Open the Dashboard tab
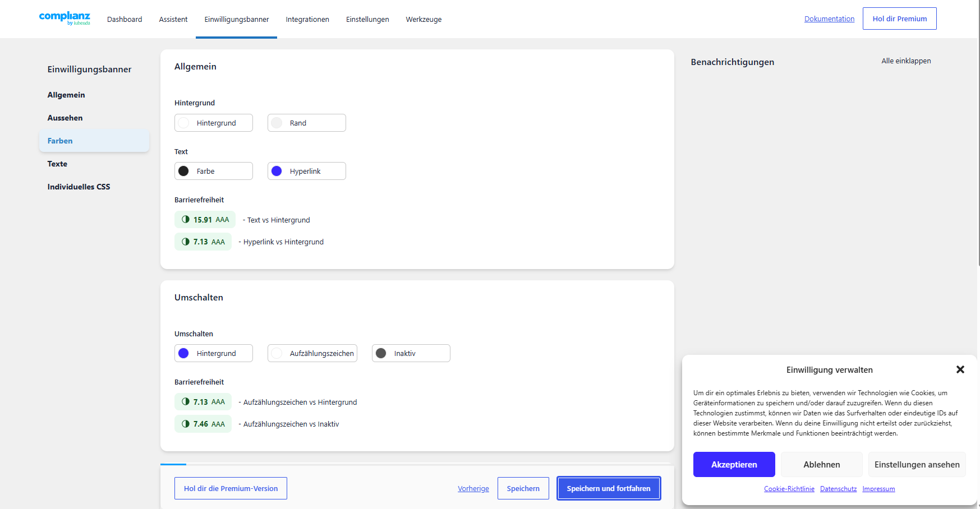The height and width of the screenshot is (509, 980). 125,19
